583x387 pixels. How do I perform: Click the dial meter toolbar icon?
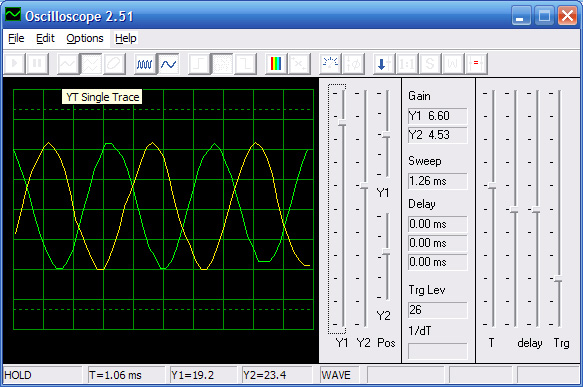click(330, 64)
